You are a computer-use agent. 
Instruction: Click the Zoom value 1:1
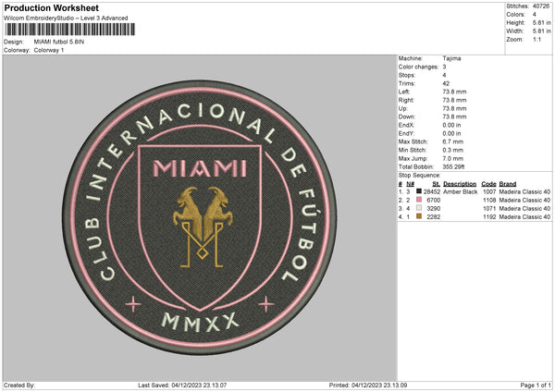click(x=536, y=39)
